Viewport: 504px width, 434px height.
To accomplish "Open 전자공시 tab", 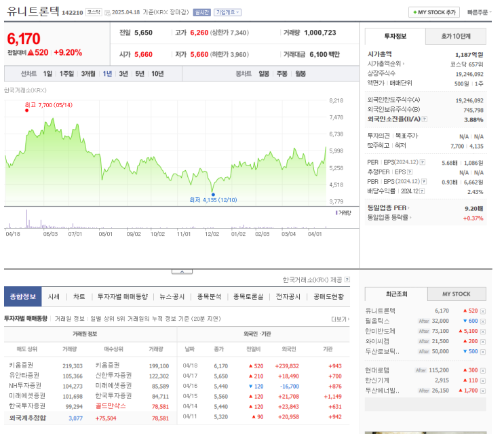I will pyautogui.click(x=288, y=296).
